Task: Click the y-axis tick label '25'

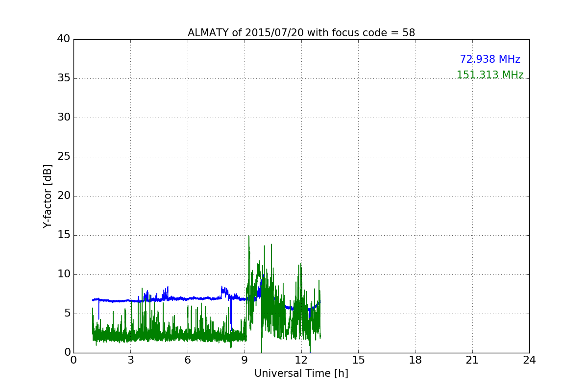Action: 64,157
